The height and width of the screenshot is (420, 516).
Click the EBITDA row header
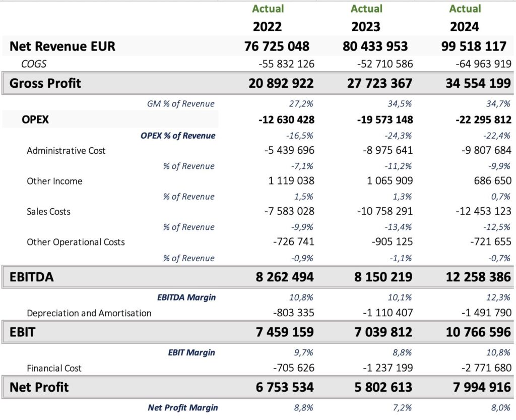pyautogui.click(x=32, y=277)
